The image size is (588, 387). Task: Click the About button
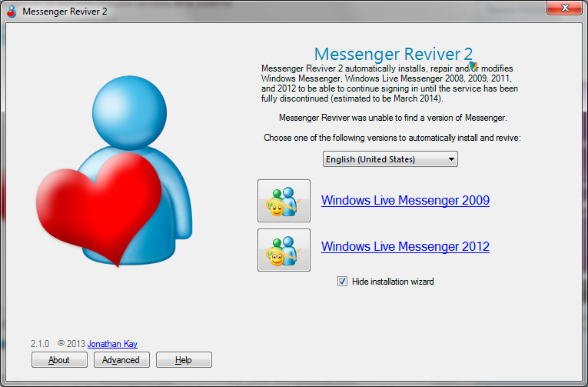tap(59, 360)
